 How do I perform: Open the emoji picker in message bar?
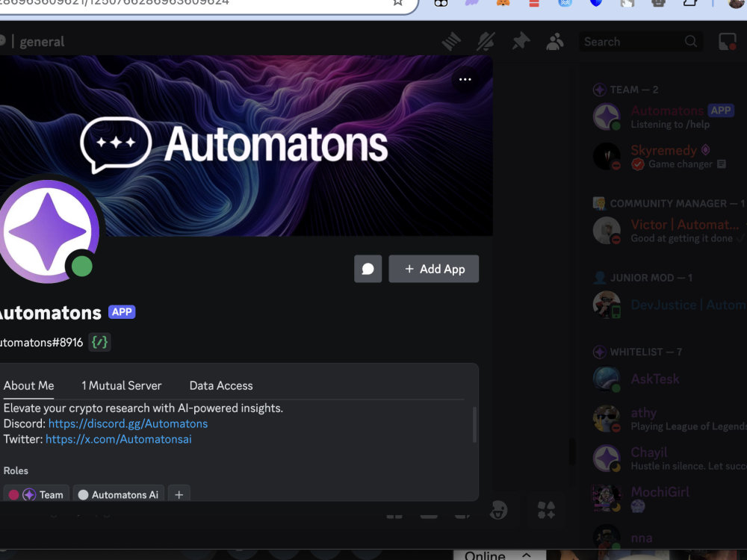[x=498, y=511]
